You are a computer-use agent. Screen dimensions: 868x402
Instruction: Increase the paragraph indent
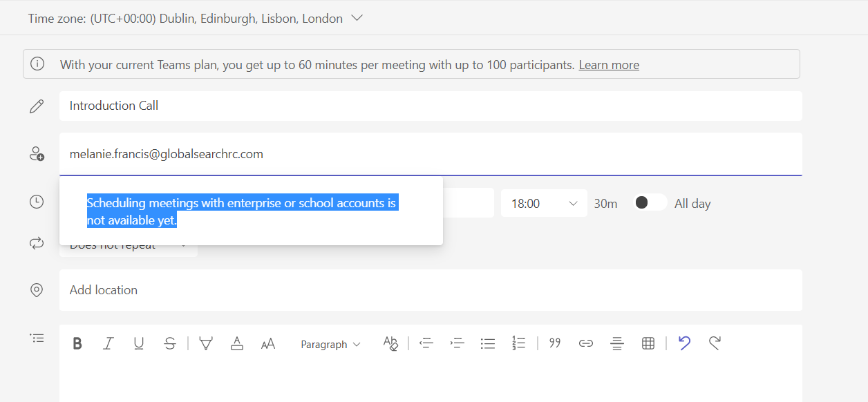(x=457, y=343)
